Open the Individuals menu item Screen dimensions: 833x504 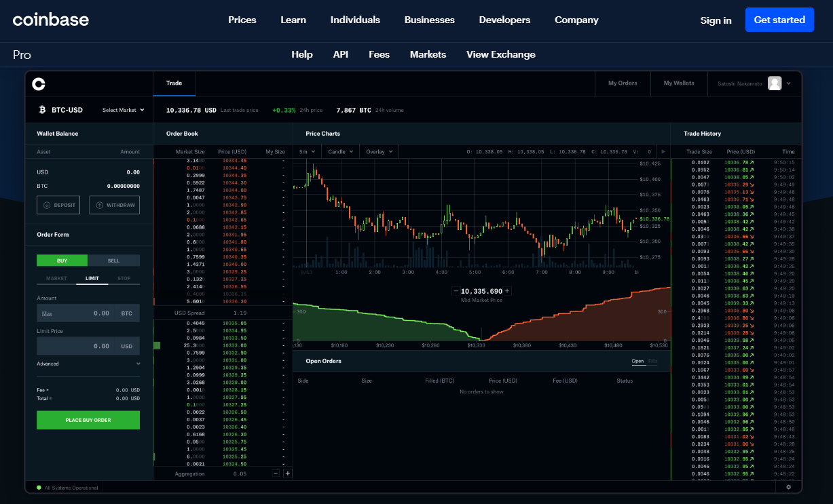355,20
